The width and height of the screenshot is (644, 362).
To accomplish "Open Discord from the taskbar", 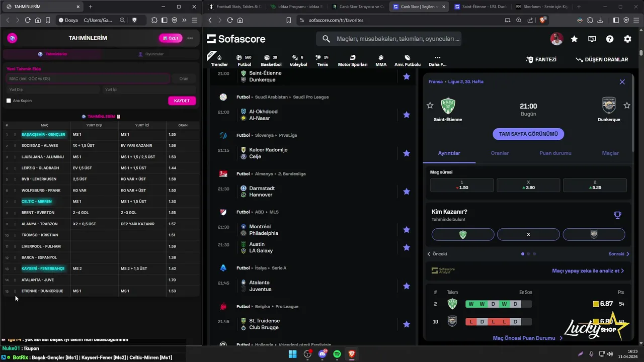I will [x=323, y=354].
